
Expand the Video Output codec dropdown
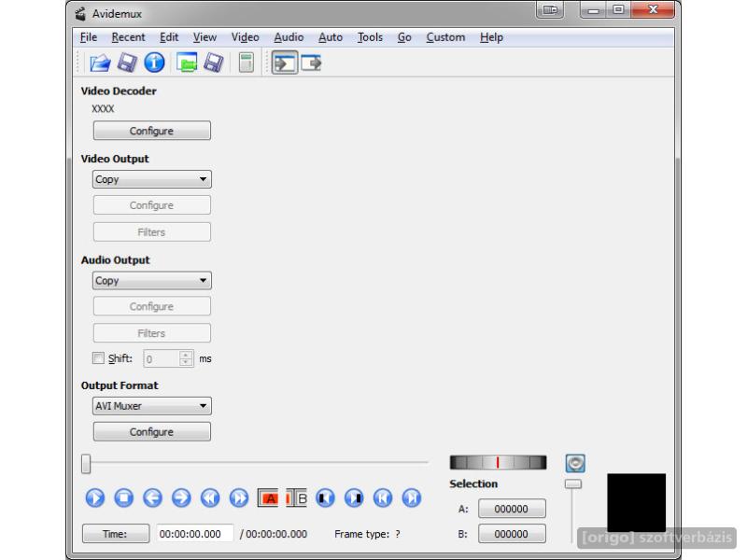tap(152, 179)
